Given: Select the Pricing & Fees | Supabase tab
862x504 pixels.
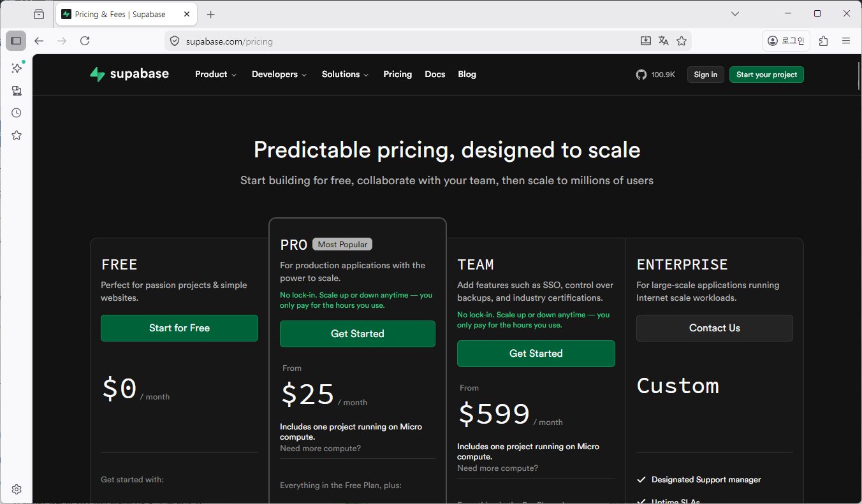Looking at the screenshot, I should [x=126, y=14].
